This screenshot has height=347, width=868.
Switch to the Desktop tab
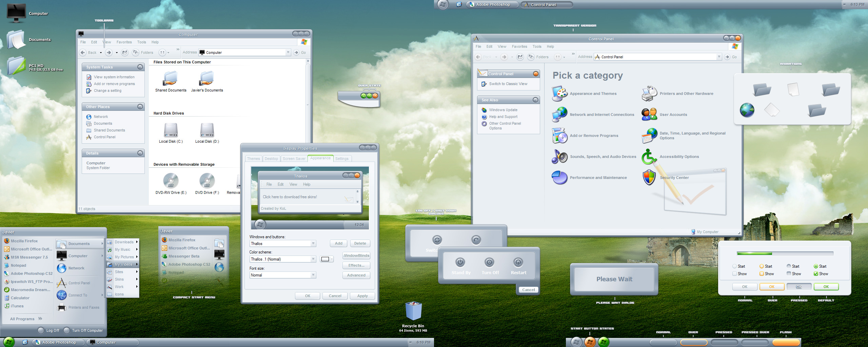271,159
